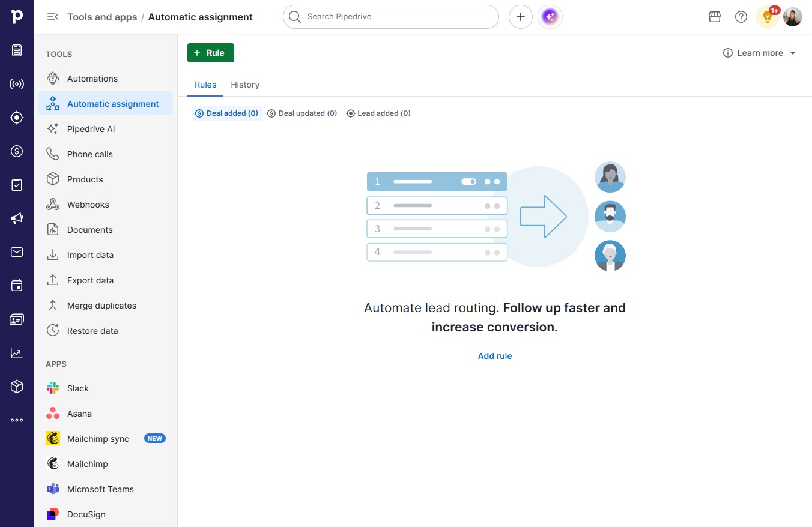Click the Add rule link

495,356
